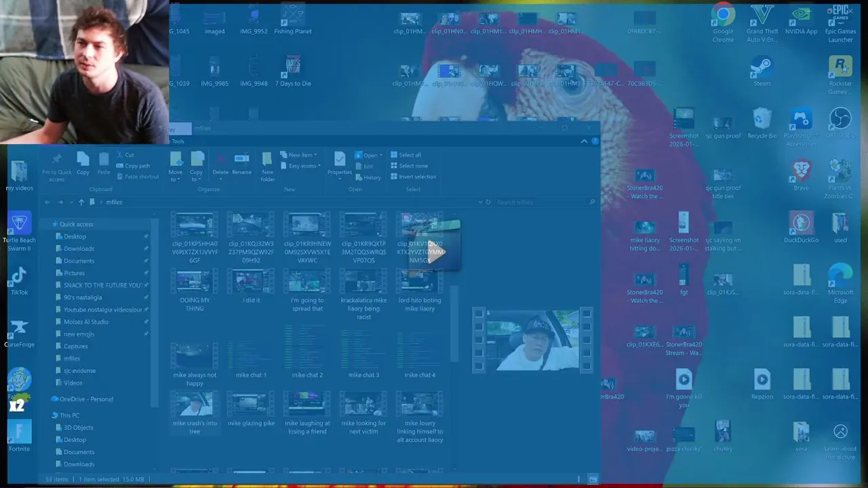
Task: Launch OBS Studio from the desktop
Action: 840,124
